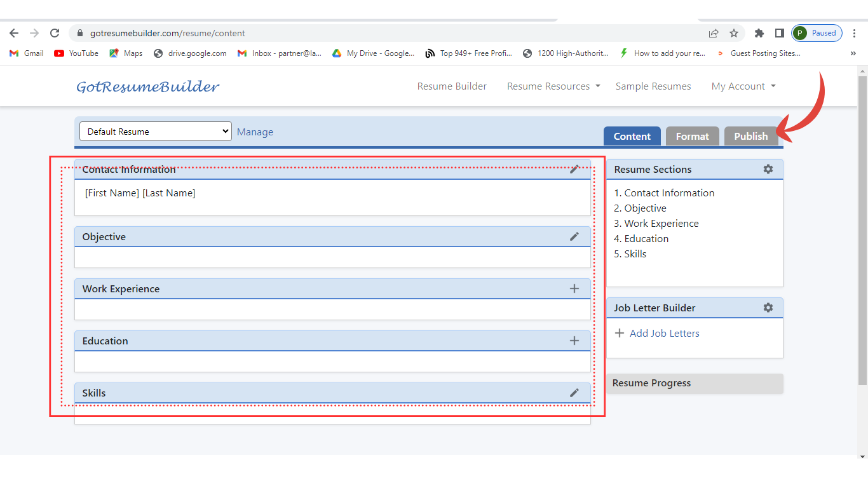Open Resume Sections gear settings

[768, 169]
